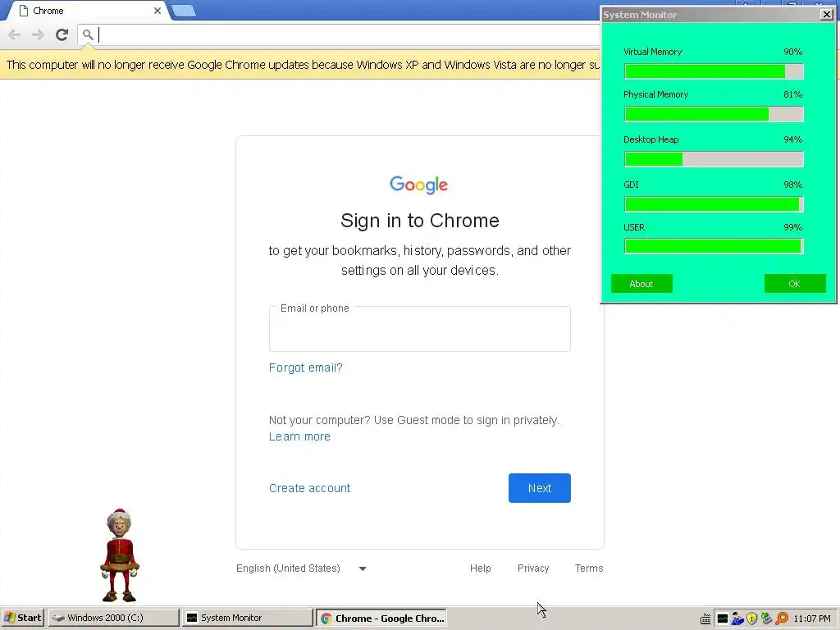Open a new tab with the new tab button

click(184, 11)
